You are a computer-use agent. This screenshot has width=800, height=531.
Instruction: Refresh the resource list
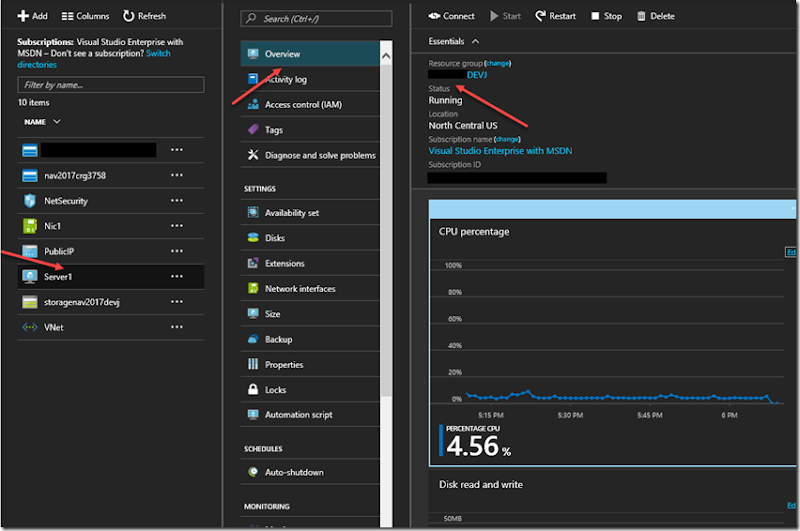[x=144, y=16]
